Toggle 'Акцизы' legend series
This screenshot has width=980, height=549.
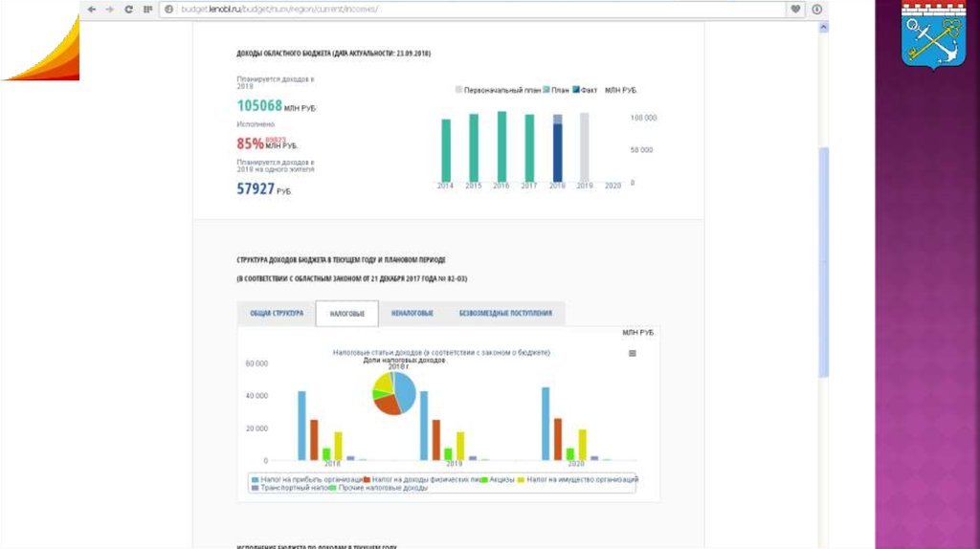[x=501, y=479]
